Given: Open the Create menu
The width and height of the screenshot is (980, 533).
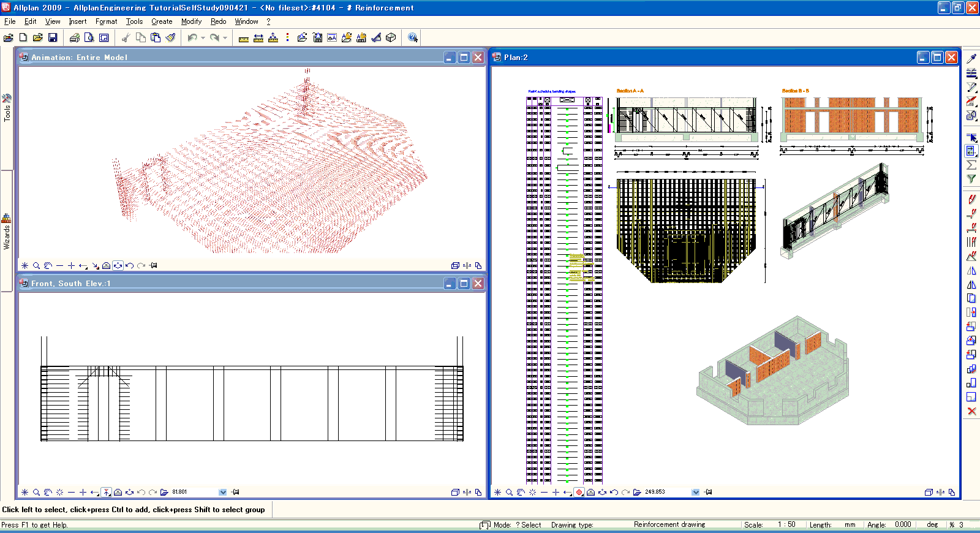Looking at the screenshot, I should click(x=162, y=21).
